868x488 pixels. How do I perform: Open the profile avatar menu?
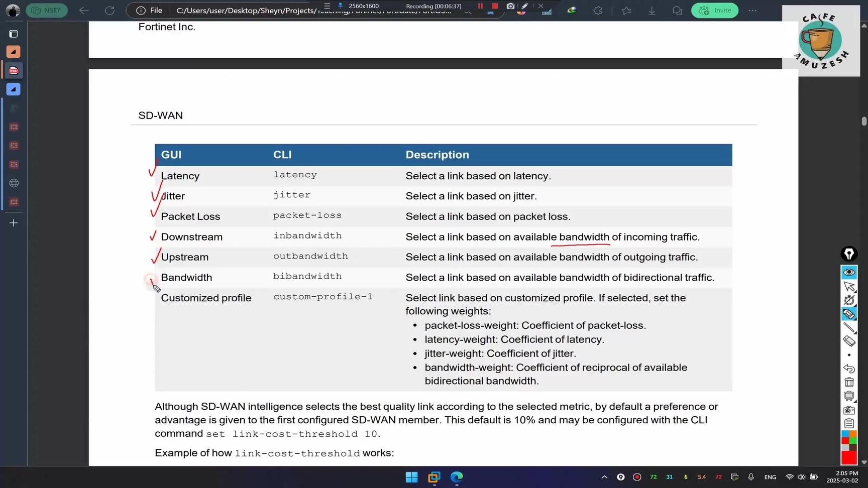coord(13,10)
